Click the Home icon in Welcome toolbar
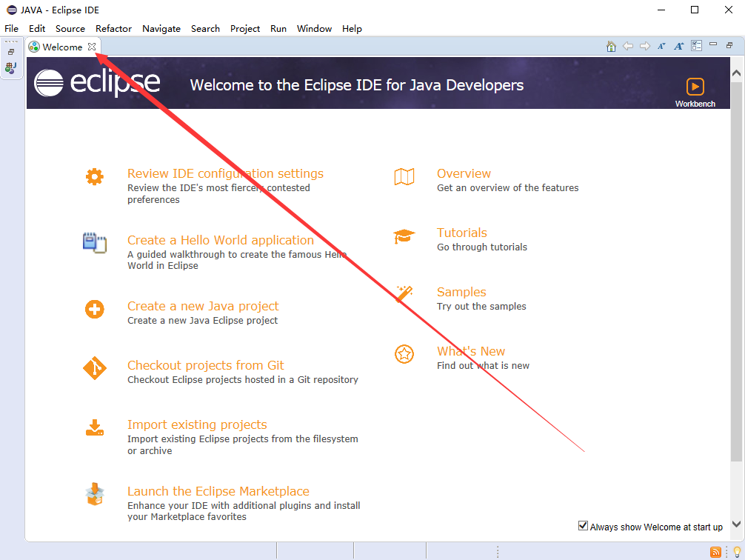 tap(611, 46)
